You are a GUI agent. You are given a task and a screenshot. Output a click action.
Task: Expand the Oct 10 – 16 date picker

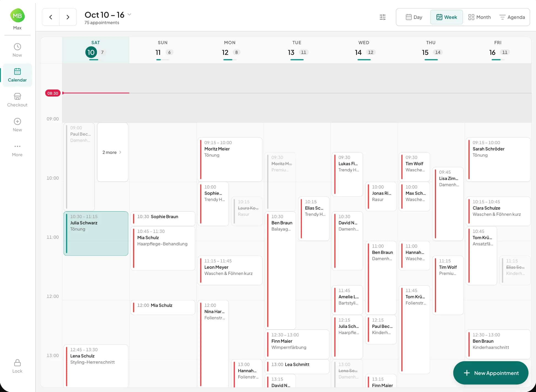tap(108, 15)
